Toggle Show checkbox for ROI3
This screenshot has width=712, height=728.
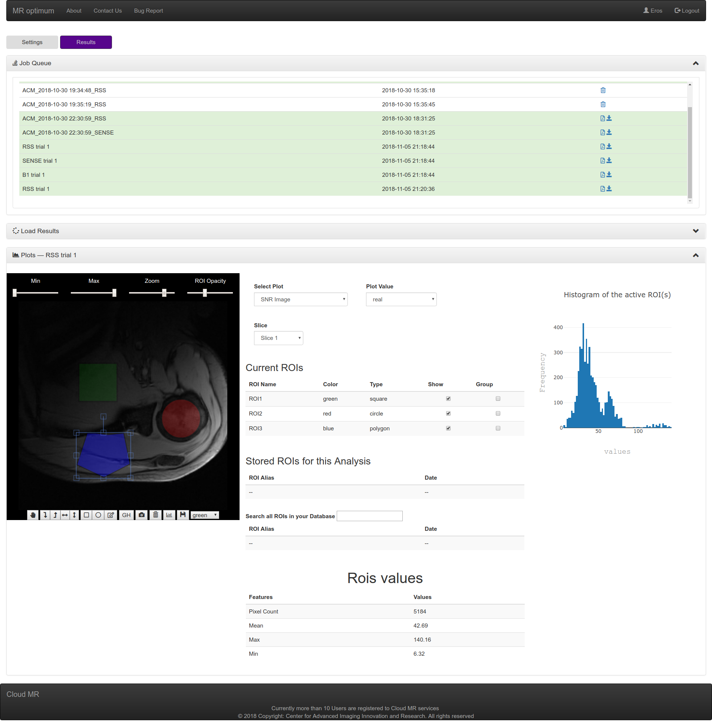(448, 428)
